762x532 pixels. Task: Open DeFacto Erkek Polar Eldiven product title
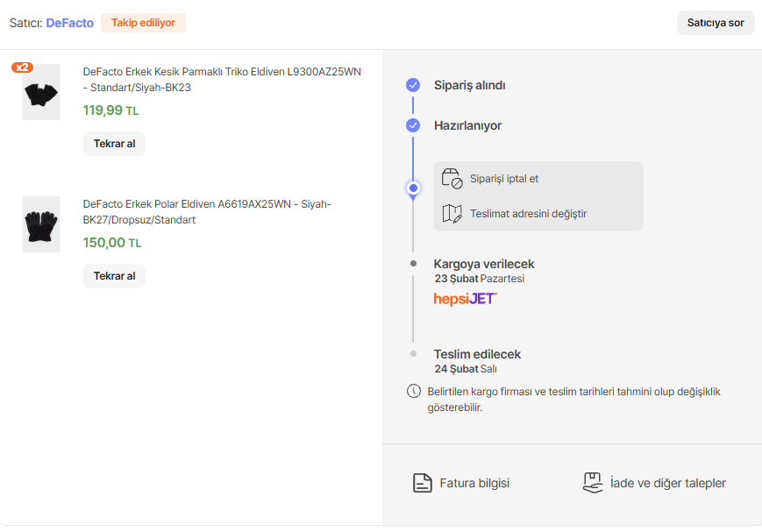coord(207,212)
